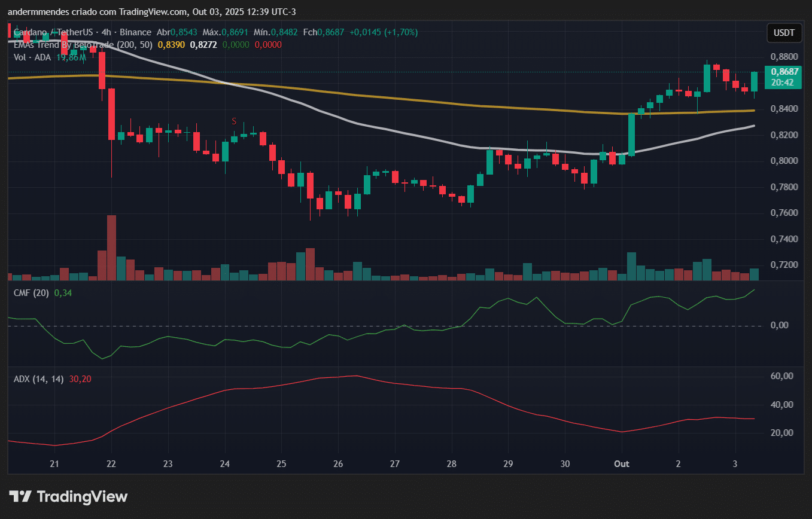Click the ADX 60,00 scale label
The image size is (812, 519).
(781, 376)
